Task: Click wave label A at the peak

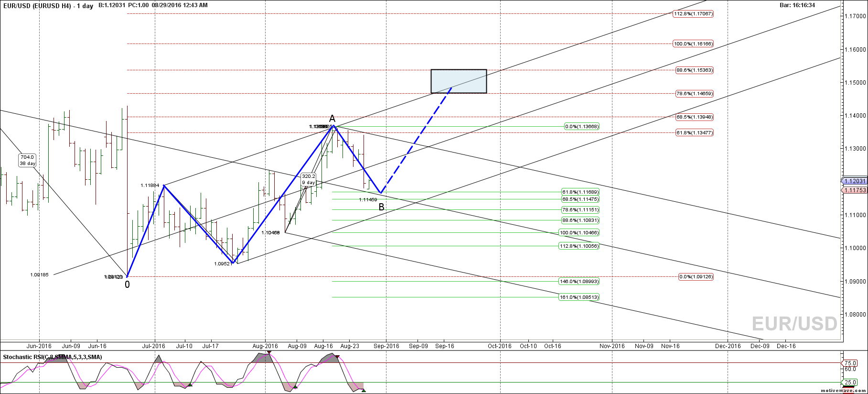Action: point(332,119)
